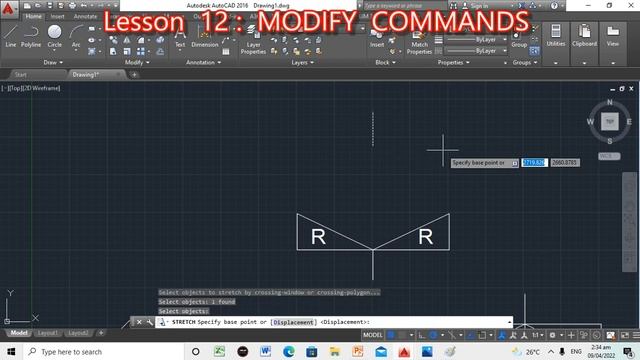
Task: Open the WCS dropdown below ViewCube
Action: pyautogui.click(x=609, y=156)
